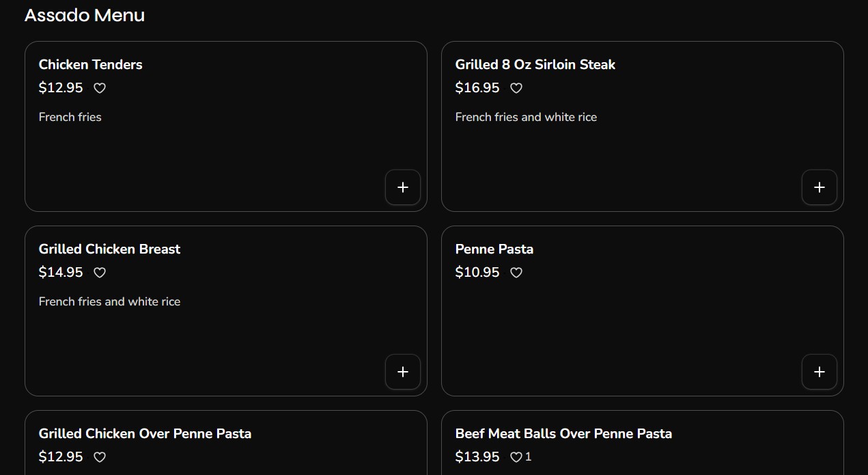Favorite the Penne Pasta dish

tap(516, 273)
